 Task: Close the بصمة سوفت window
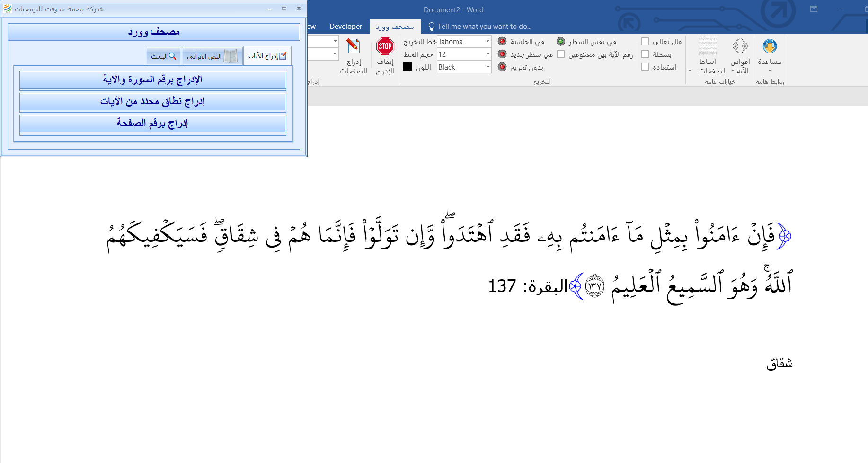point(299,9)
